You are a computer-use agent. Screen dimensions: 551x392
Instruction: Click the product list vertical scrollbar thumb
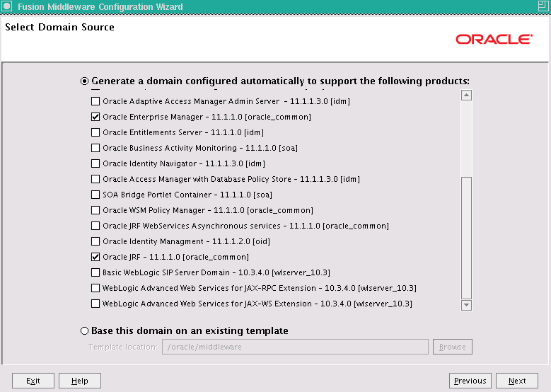coord(466,238)
